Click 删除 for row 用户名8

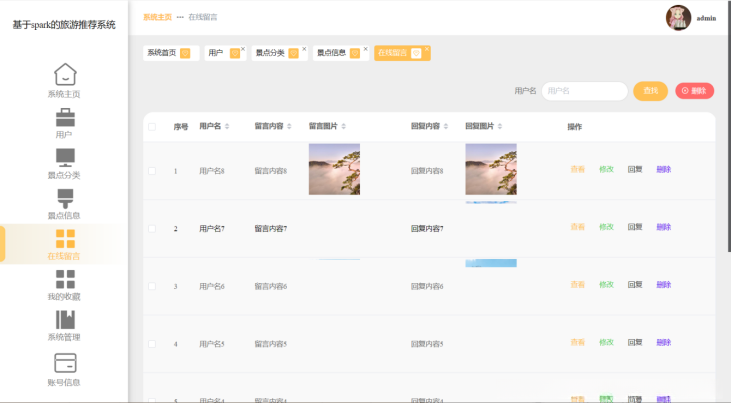[x=664, y=169]
